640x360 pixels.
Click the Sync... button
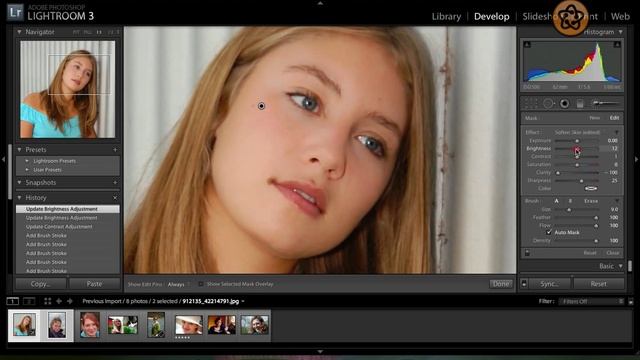(x=549, y=284)
